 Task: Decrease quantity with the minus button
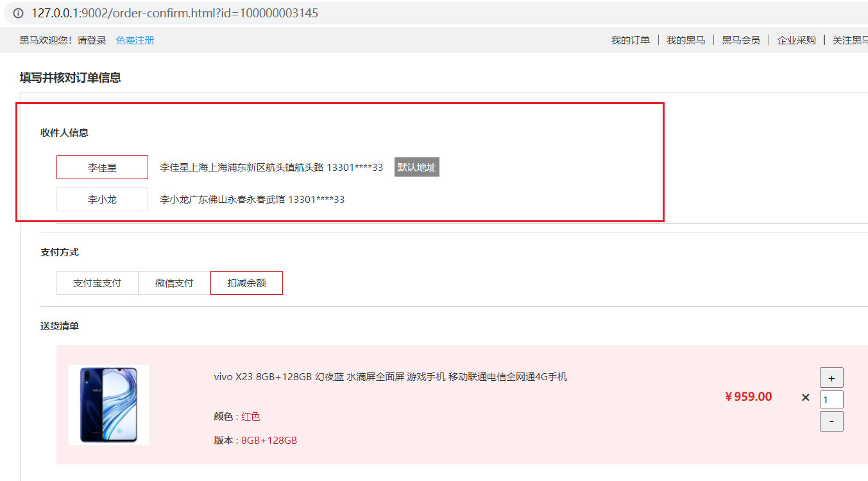pos(831,421)
